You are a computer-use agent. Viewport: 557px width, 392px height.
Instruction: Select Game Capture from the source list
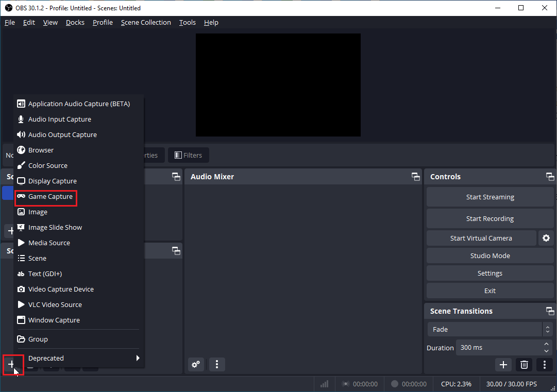pos(47,196)
